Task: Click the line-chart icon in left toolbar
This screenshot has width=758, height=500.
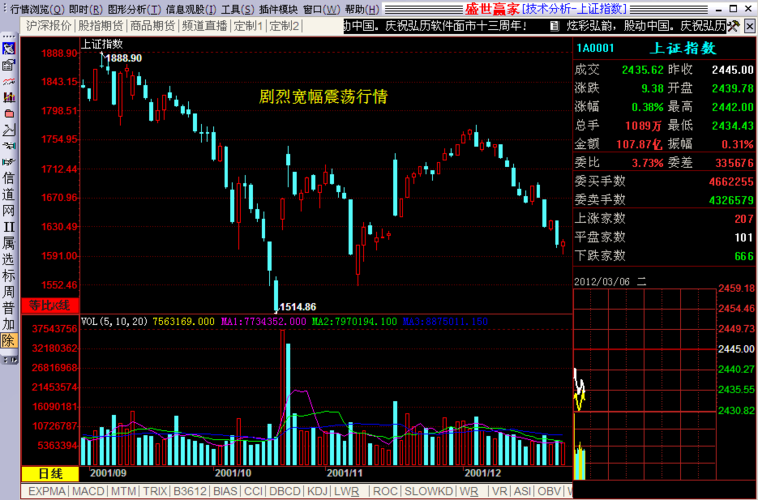Action: click(x=9, y=129)
